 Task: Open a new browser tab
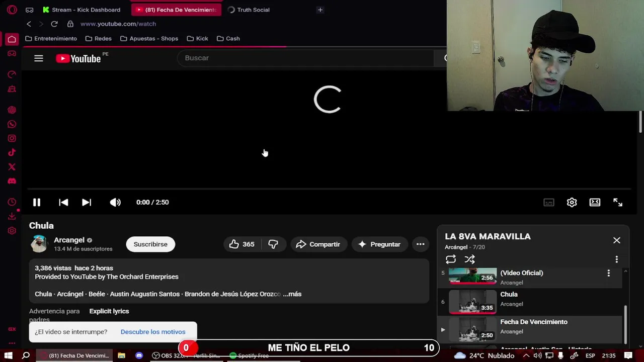click(320, 10)
